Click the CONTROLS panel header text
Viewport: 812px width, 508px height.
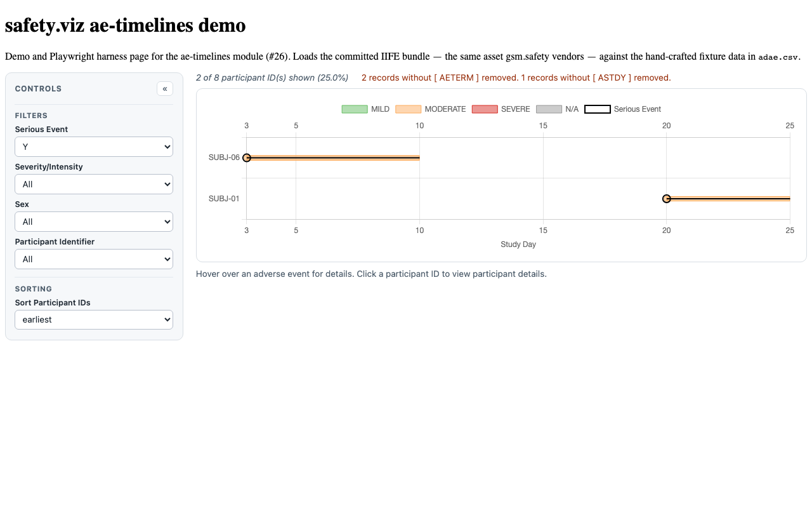[x=38, y=89]
